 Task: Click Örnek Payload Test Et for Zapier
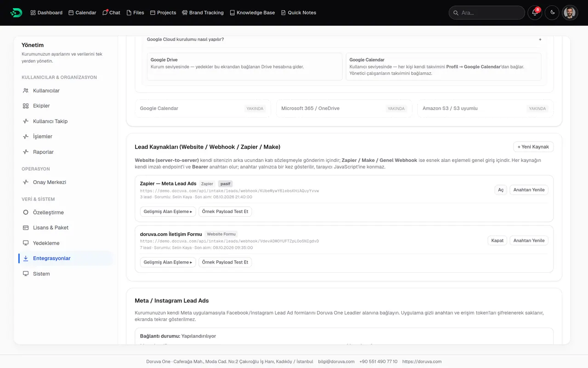(225, 212)
